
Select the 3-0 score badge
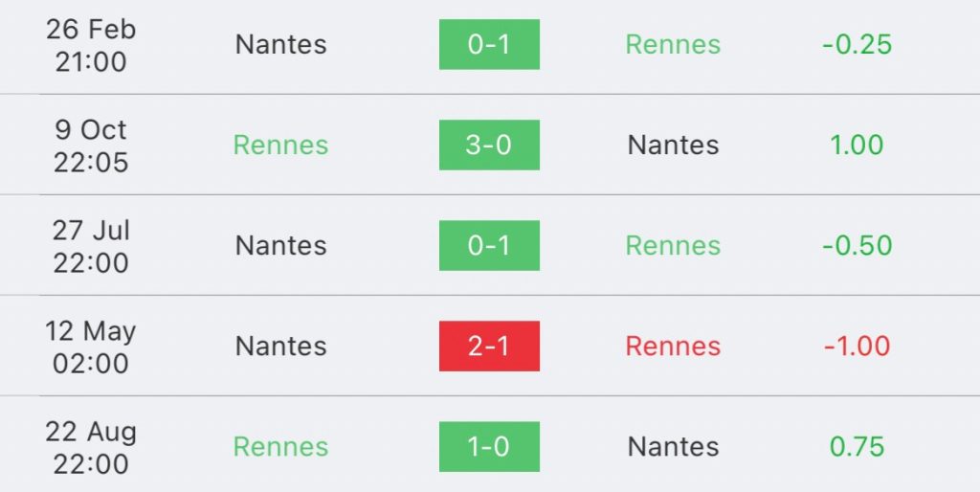[489, 145]
